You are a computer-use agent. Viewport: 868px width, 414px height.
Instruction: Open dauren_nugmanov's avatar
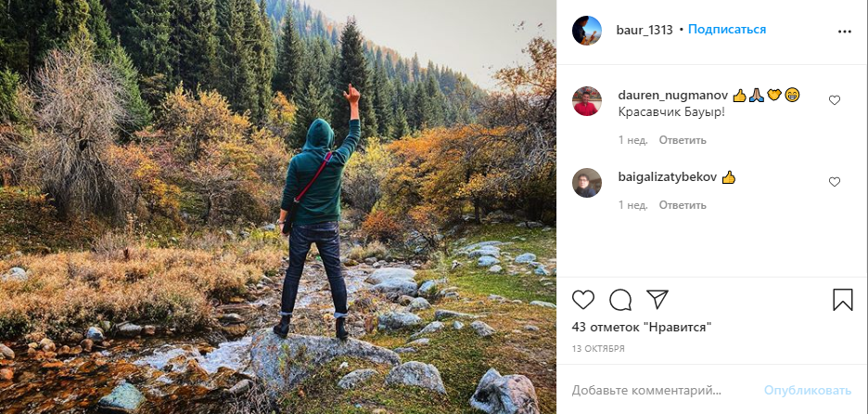click(x=587, y=101)
